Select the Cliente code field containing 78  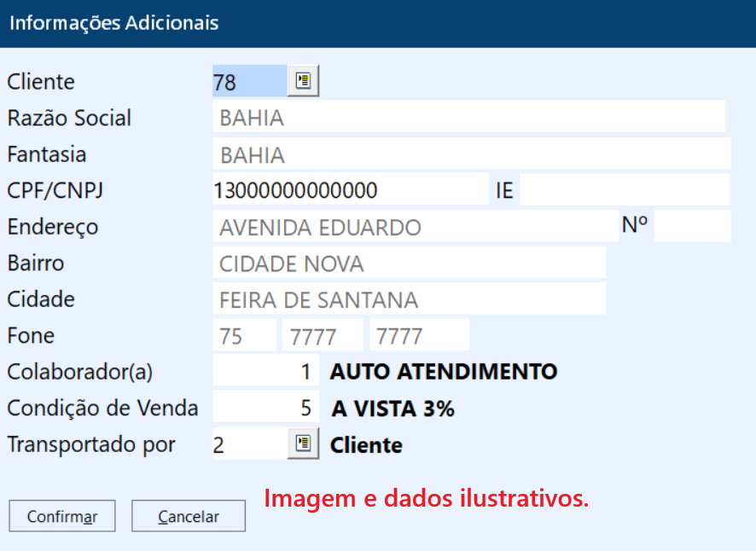point(250,81)
